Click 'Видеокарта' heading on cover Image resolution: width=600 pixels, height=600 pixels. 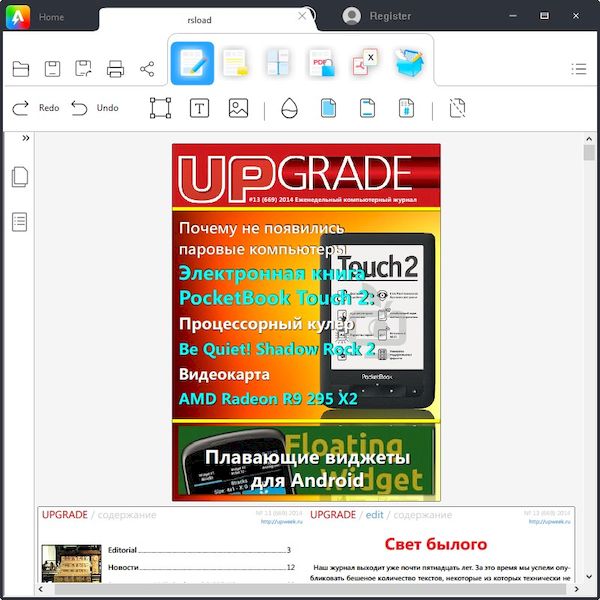224,374
